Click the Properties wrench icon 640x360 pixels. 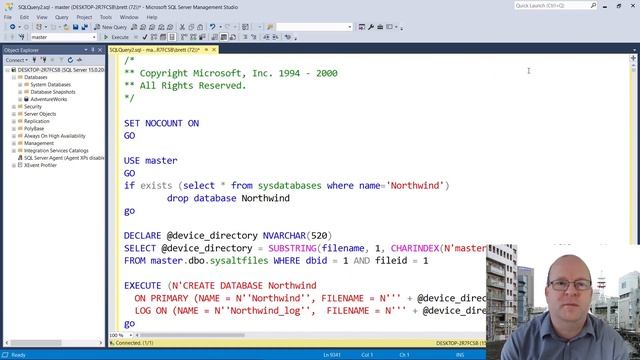(x=371, y=27)
